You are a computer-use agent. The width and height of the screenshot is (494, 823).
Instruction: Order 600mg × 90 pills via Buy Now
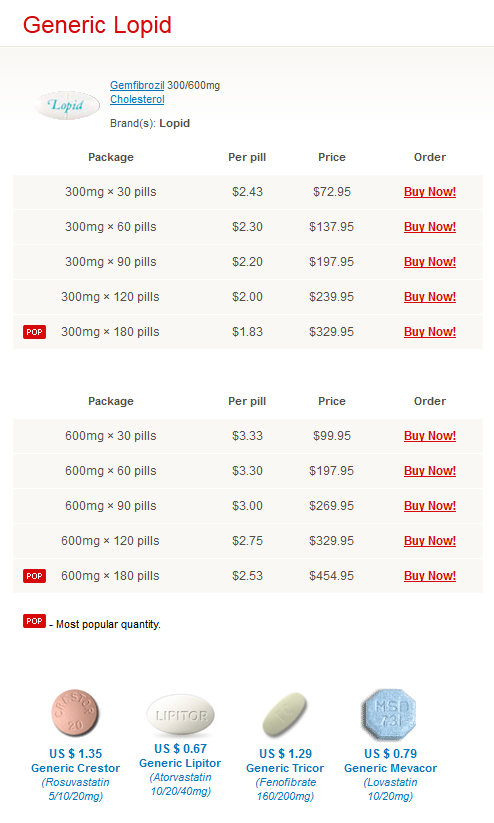430,505
